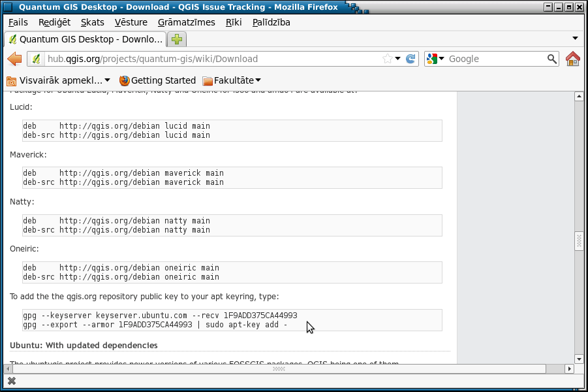
Task: Open the Skats menu
Action: [x=92, y=22]
